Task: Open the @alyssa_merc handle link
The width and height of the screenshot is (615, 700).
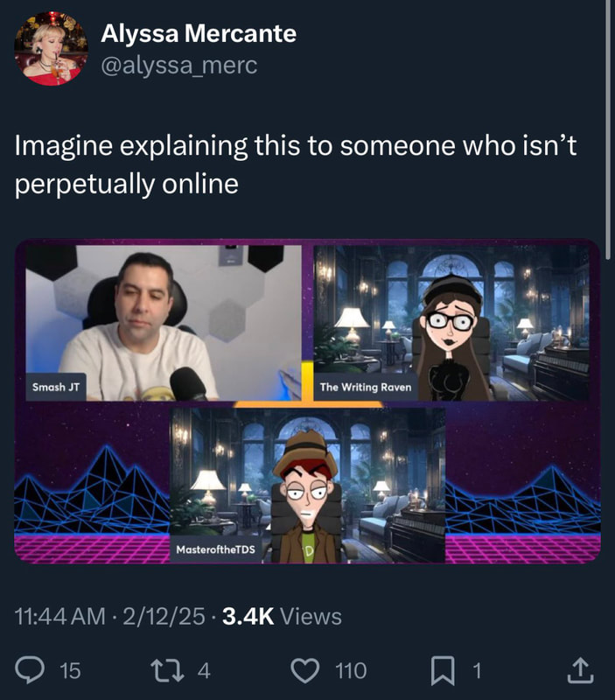Action: [179, 66]
